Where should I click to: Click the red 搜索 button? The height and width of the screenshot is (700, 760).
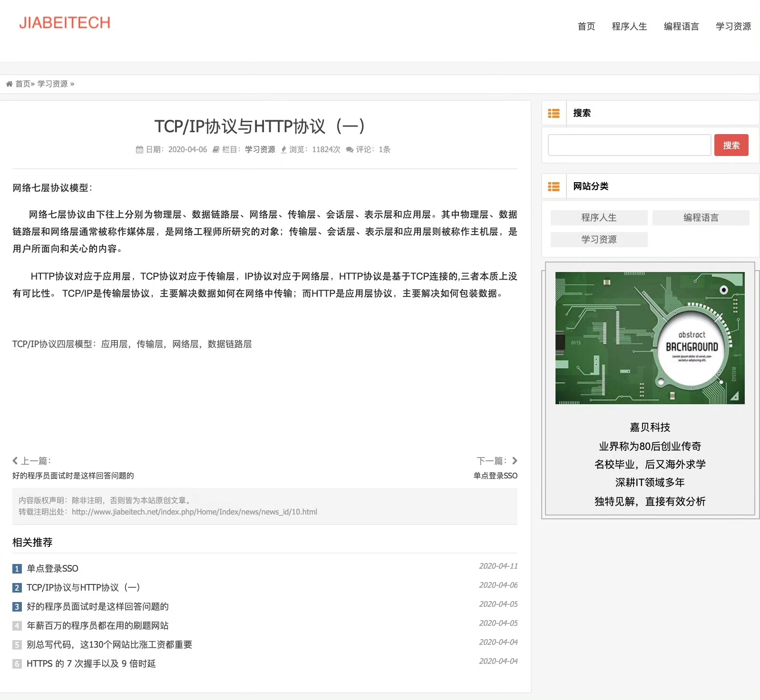point(731,145)
